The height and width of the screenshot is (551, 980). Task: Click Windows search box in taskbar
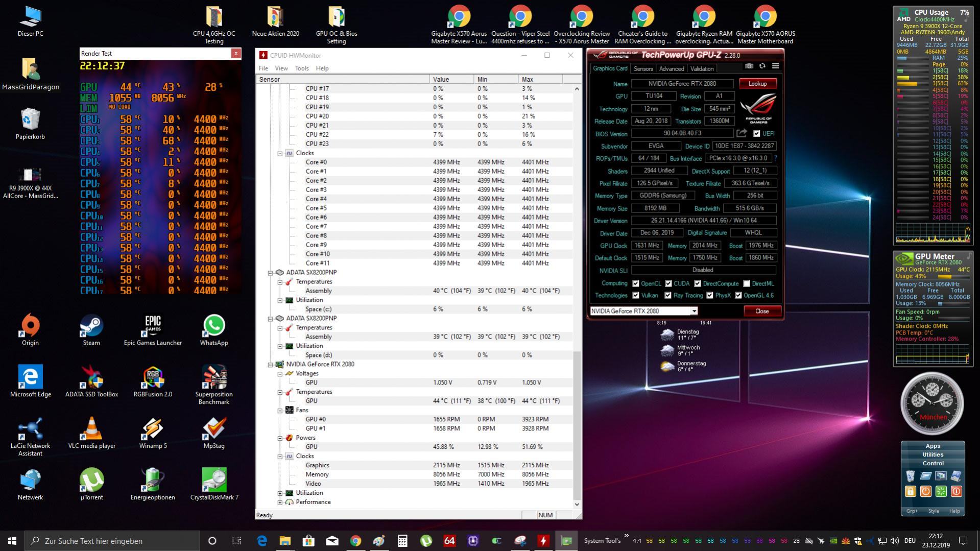[112, 541]
